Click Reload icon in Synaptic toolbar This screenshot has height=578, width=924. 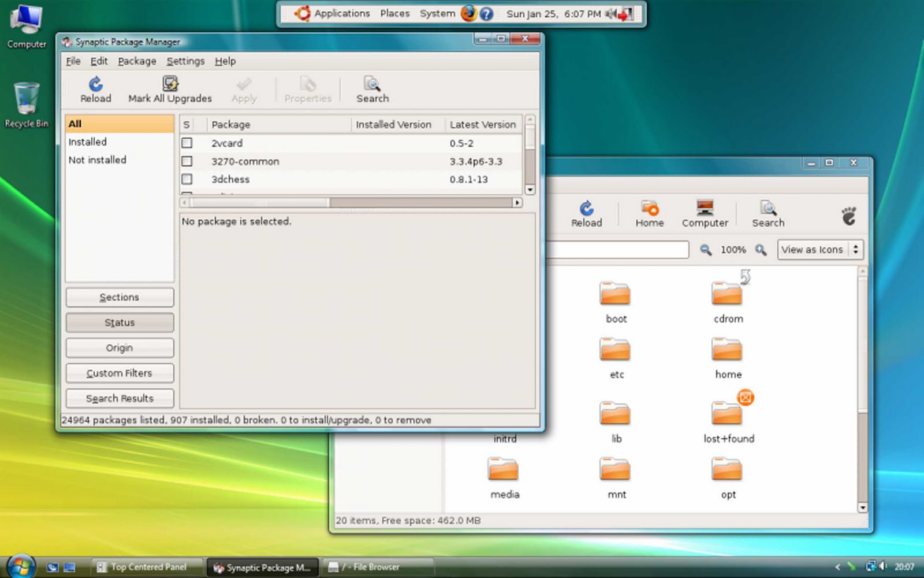pyautogui.click(x=95, y=84)
